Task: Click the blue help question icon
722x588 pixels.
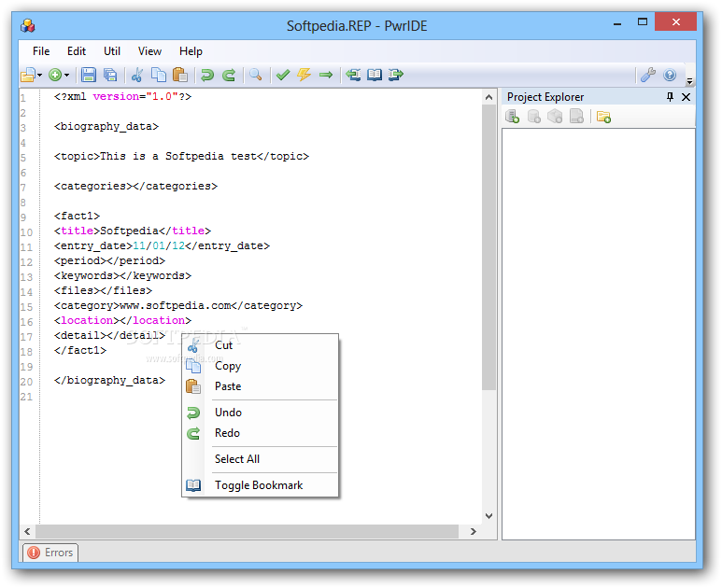Action: point(670,75)
